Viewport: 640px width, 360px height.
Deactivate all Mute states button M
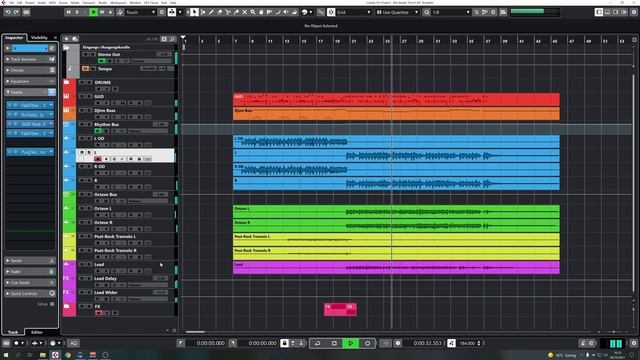68,12
